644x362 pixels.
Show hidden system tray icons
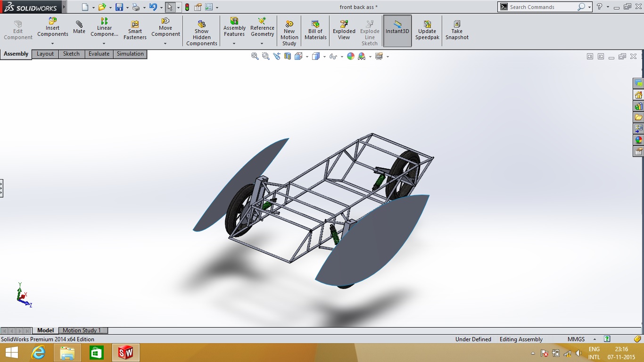533,353
